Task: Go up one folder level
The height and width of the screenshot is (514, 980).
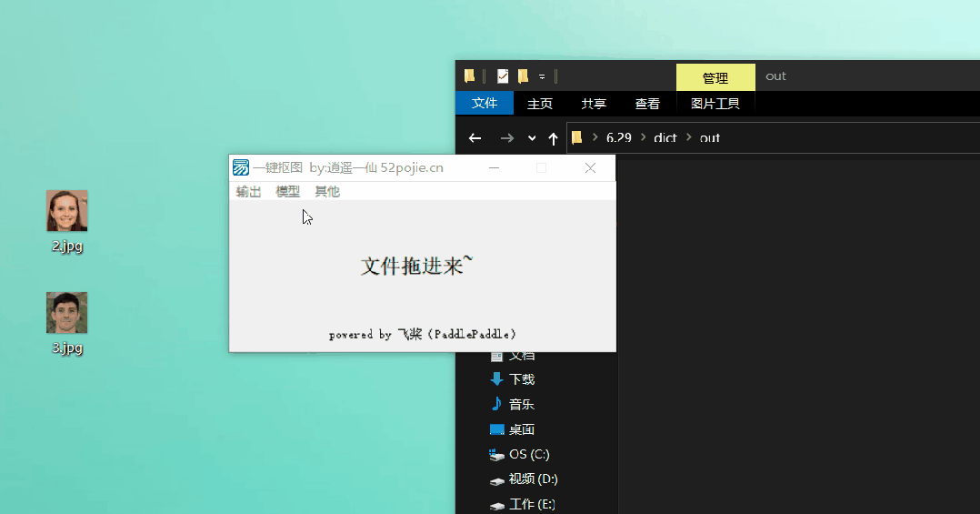Action: (553, 138)
